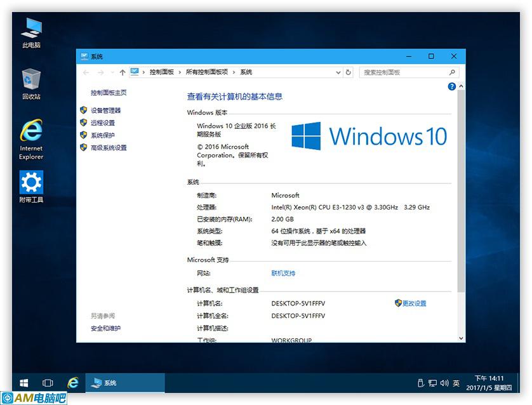This screenshot has width=532, height=405.
Task: Click the shield icon beside 远程设置
Action: click(83, 123)
